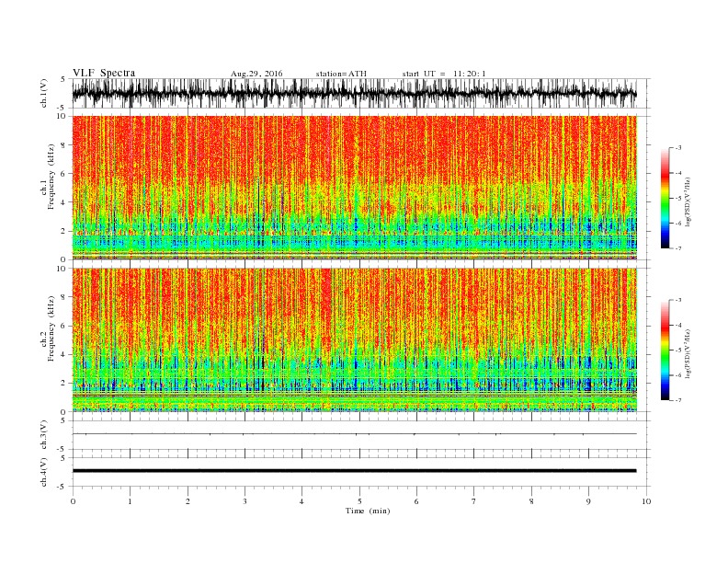Click the ch.1 spectrogram panel
The height and width of the screenshot is (563, 728).
click(x=354, y=188)
